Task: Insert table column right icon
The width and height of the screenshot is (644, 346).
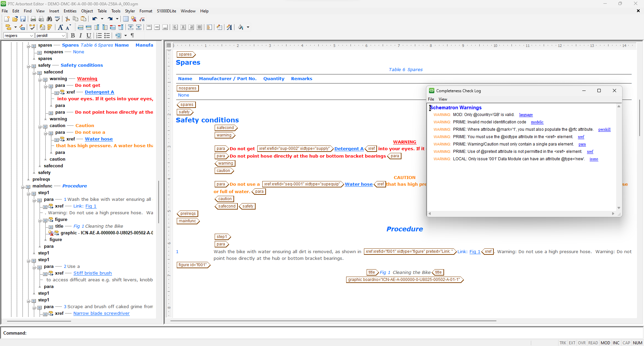Action: pos(105,27)
